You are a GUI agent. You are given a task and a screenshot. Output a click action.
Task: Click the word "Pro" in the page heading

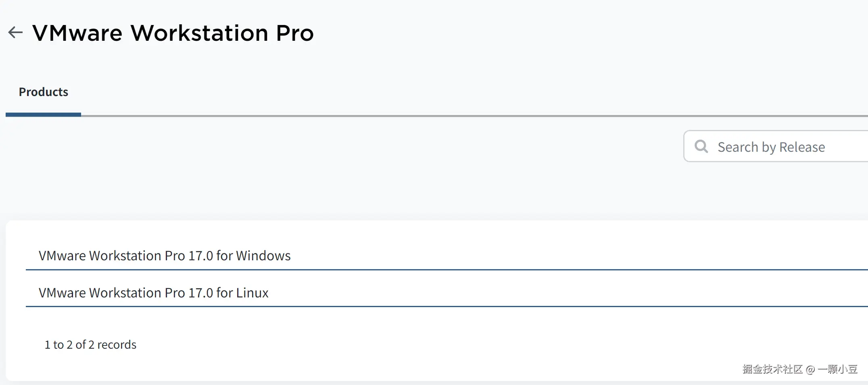coord(294,33)
